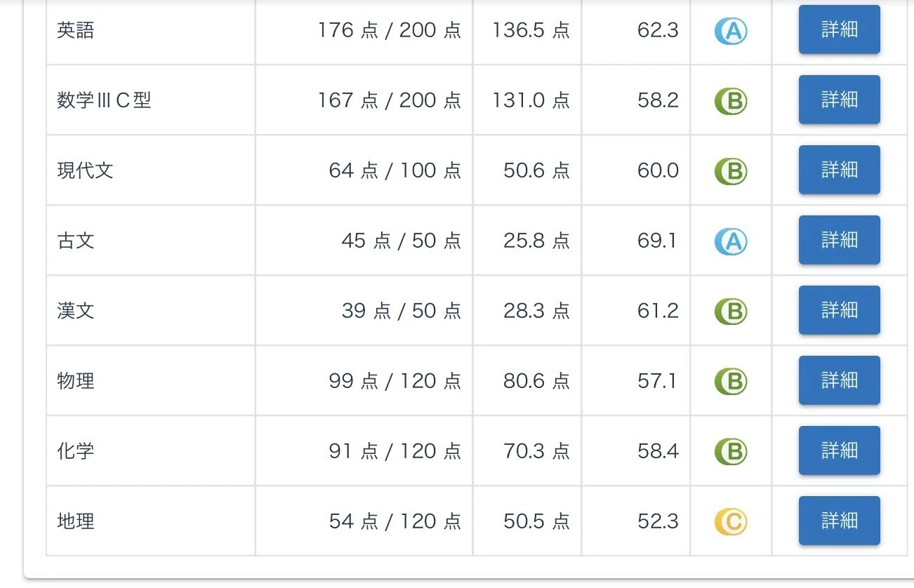Click the A grade icon for 英語
The width and height of the screenshot is (914, 588).
[731, 31]
